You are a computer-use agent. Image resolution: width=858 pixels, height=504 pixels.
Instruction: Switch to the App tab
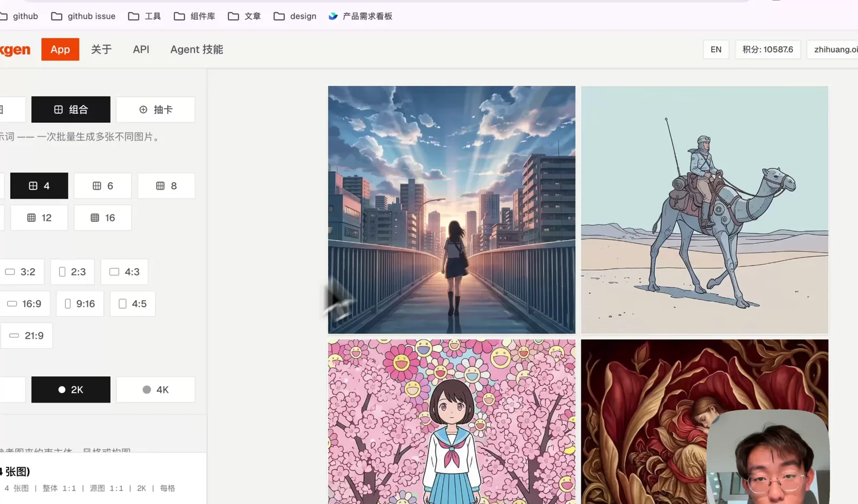tap(60, 49)
